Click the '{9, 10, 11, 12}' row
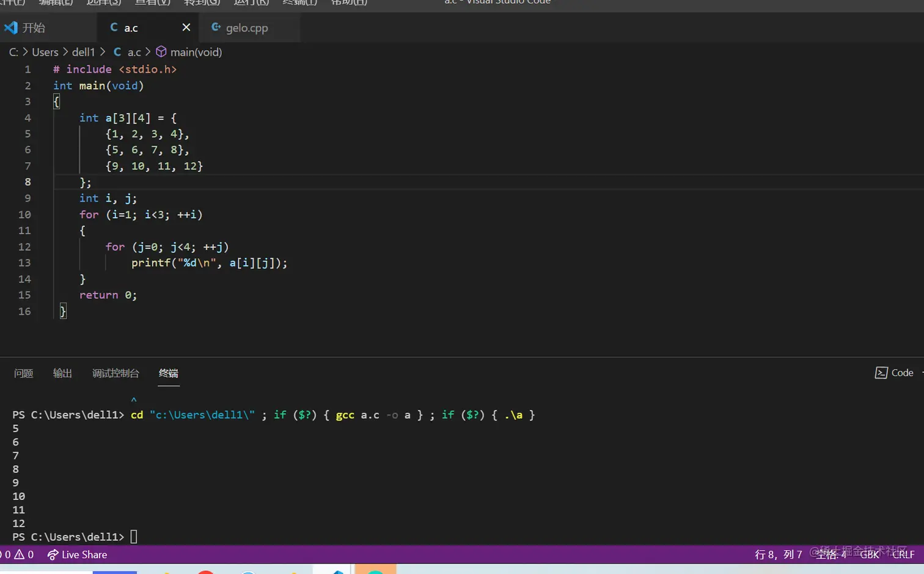 pos(154,166)
